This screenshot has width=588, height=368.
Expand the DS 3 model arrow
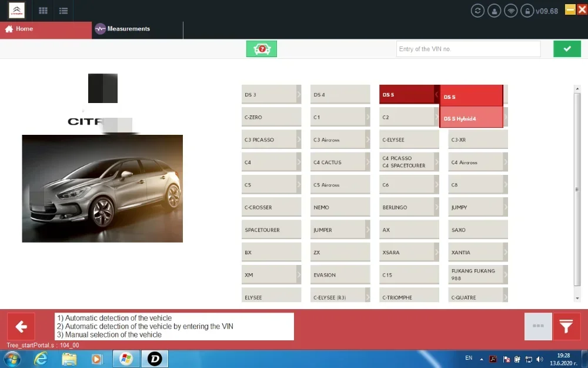click(299, 95)
